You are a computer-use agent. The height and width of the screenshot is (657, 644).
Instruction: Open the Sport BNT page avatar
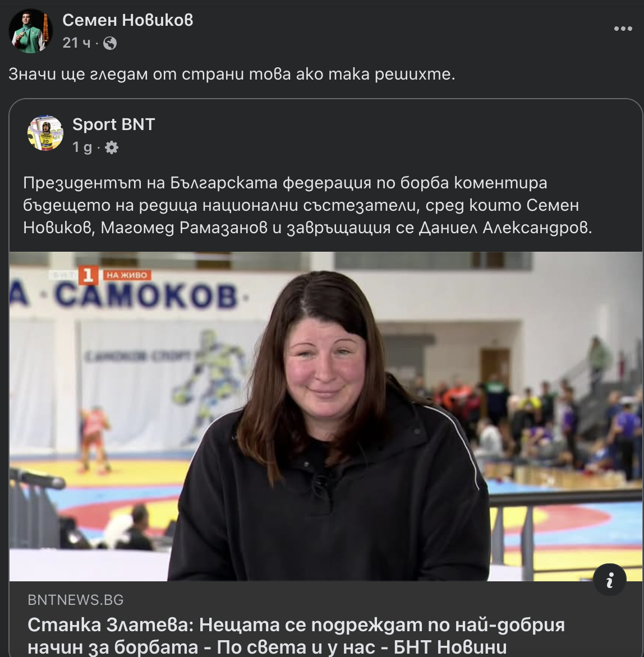pos(45,133)
